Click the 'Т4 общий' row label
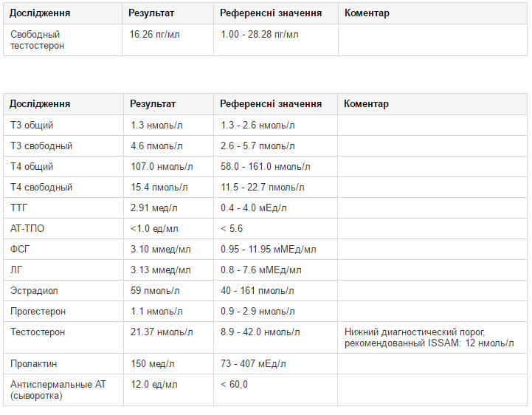532x415 pixels. (x=32, y=167)
